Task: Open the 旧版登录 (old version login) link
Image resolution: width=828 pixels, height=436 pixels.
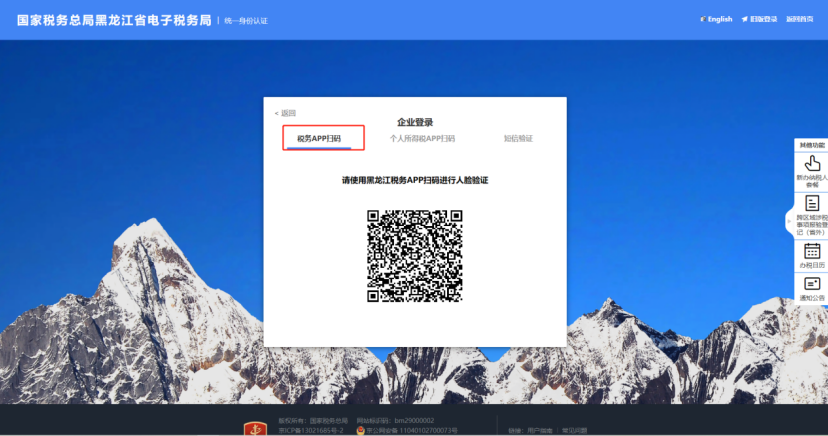Action: (764, 19)
